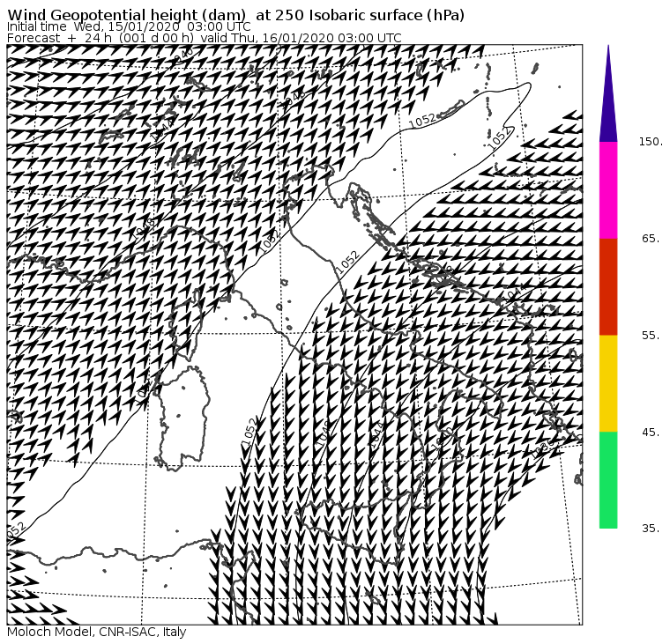Click the green segment of the color scale

608,480
